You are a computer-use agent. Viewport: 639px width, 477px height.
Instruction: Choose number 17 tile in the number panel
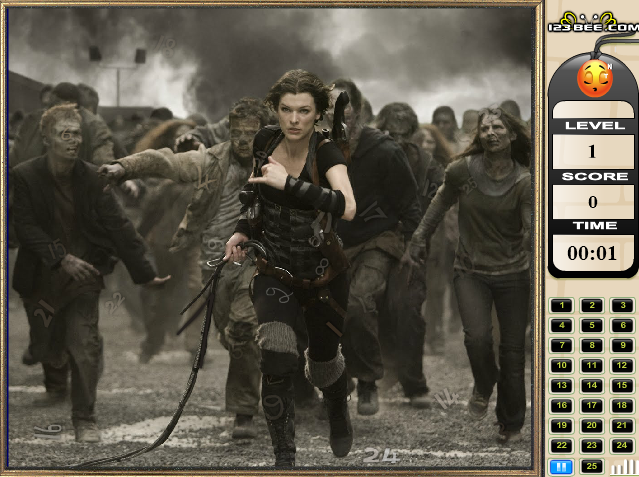(x=592, y=405)
